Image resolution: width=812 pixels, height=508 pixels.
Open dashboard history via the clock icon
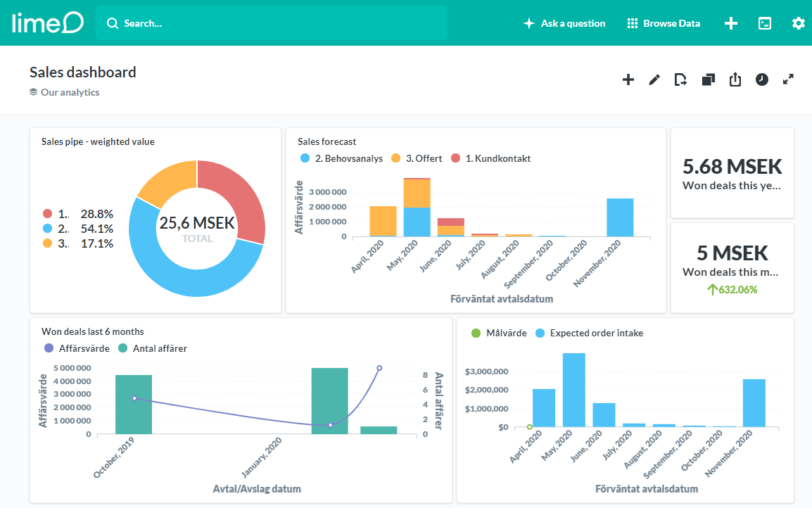click(x=761, y=80)
